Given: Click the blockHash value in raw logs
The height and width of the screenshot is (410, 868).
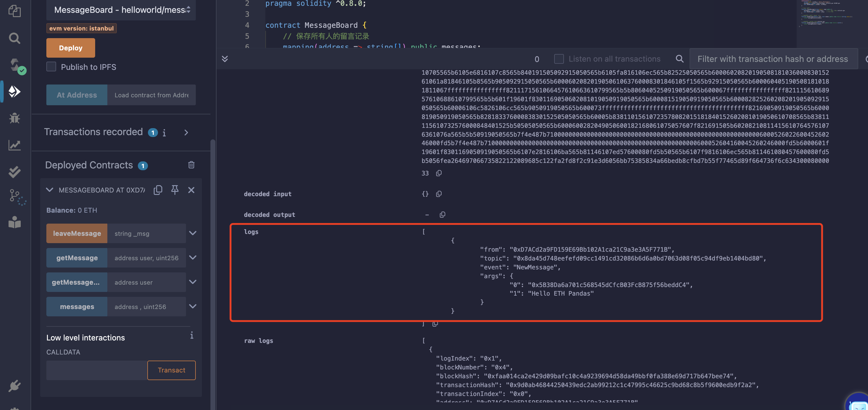Looking at the screenshot, I should click(x=608, y=376).
